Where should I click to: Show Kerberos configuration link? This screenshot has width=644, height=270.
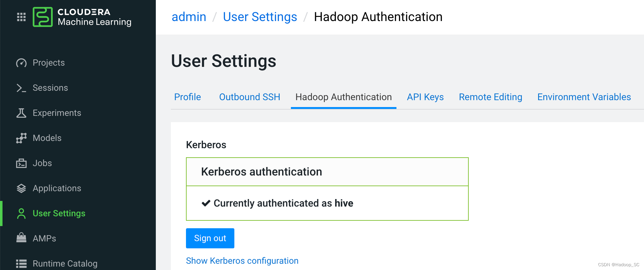pos(242,261)
